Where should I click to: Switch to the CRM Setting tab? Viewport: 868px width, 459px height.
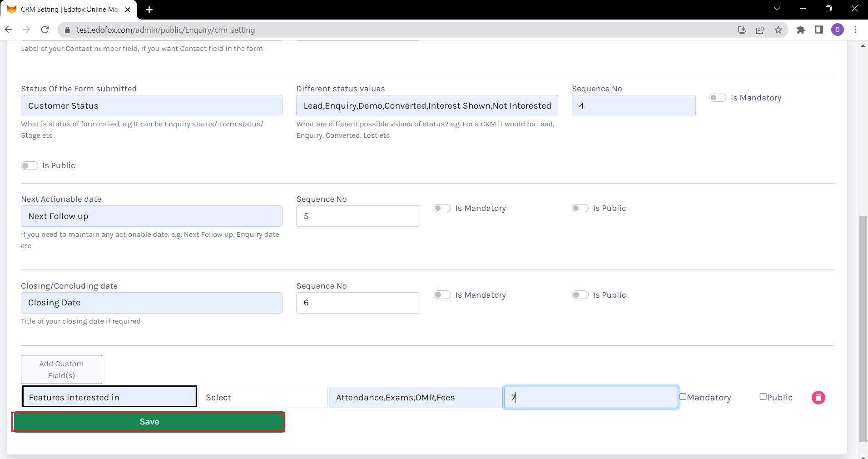coord(68,10)
